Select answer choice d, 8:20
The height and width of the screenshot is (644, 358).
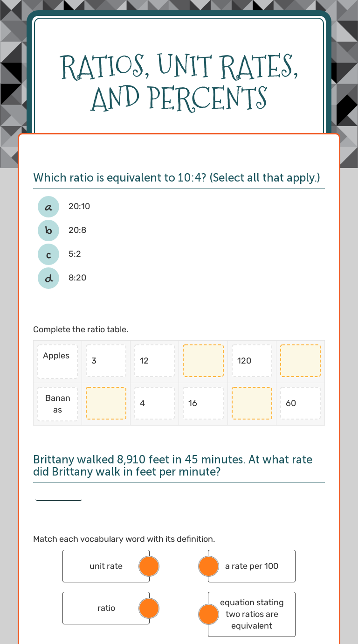pos(48,278)
